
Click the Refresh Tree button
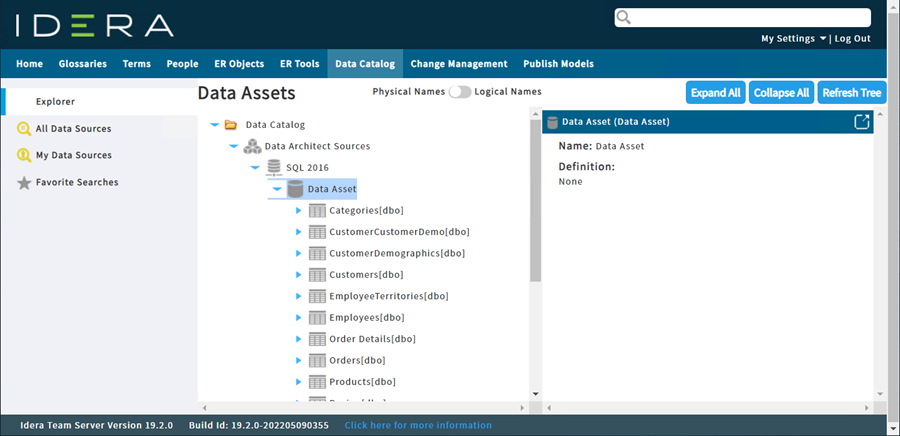pos(852,92)
